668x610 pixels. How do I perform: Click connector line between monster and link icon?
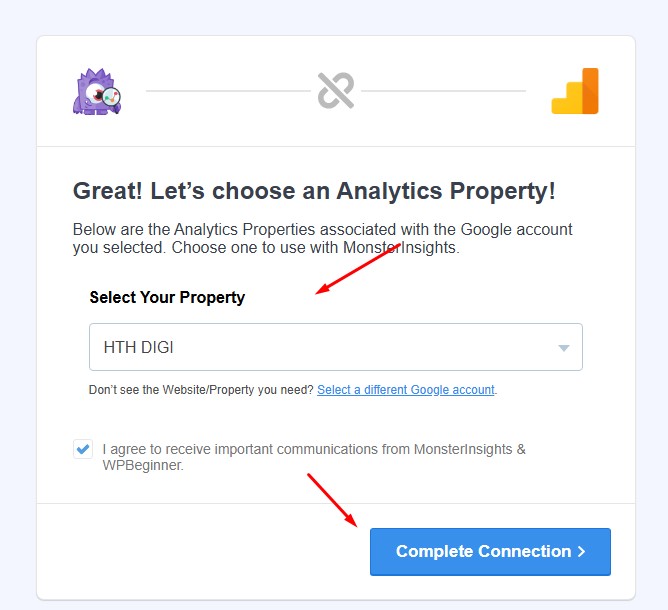pos(228,91)
